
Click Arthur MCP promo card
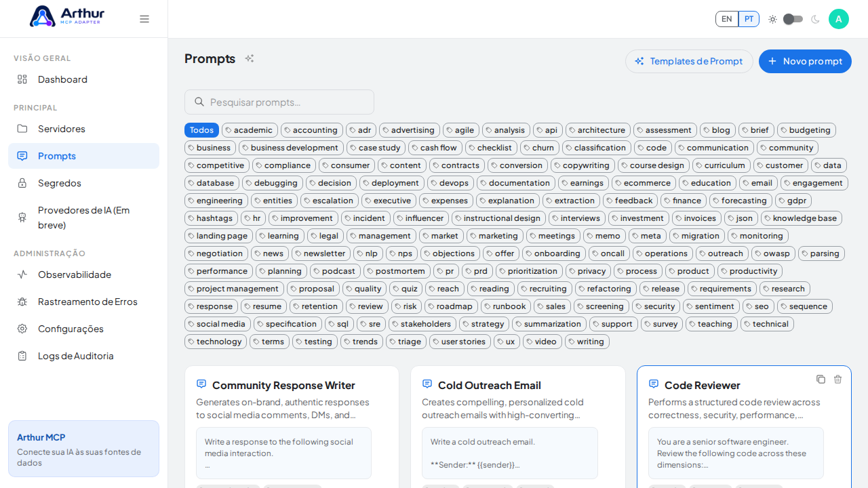(x=83, y=449)
